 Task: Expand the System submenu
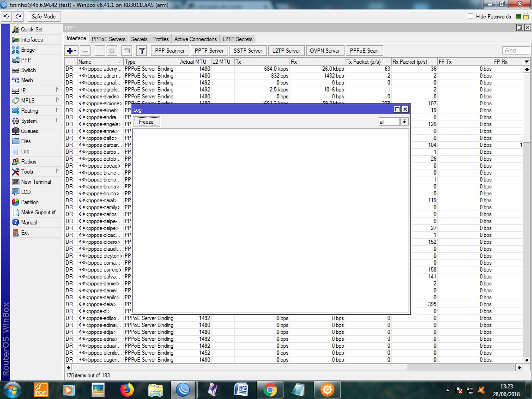[57, 121]
